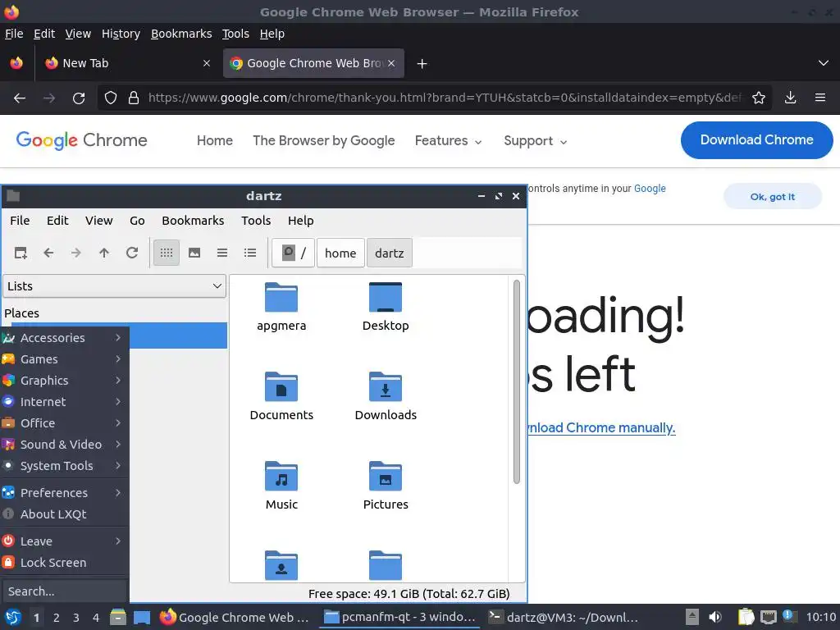Switch to thumbnail view in file manager
Viewport: 840px width, 630px height.
(194, 253)
